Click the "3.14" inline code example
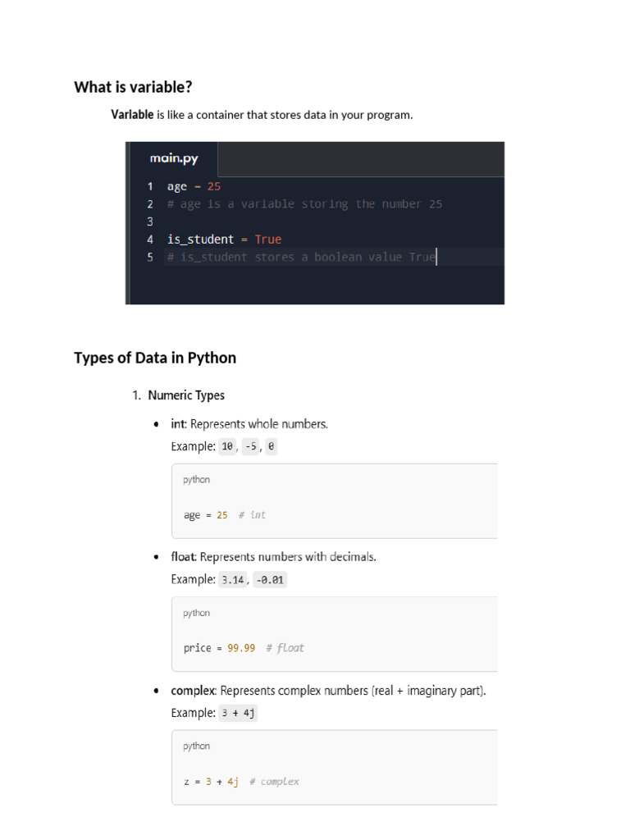Screen dimensions: 630x840 pos(233,580)
